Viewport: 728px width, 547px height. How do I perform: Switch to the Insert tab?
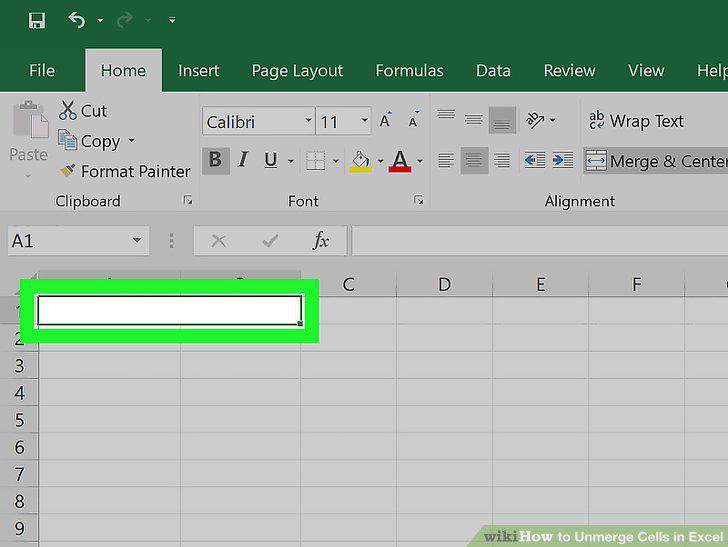click(x=198, y=71)
